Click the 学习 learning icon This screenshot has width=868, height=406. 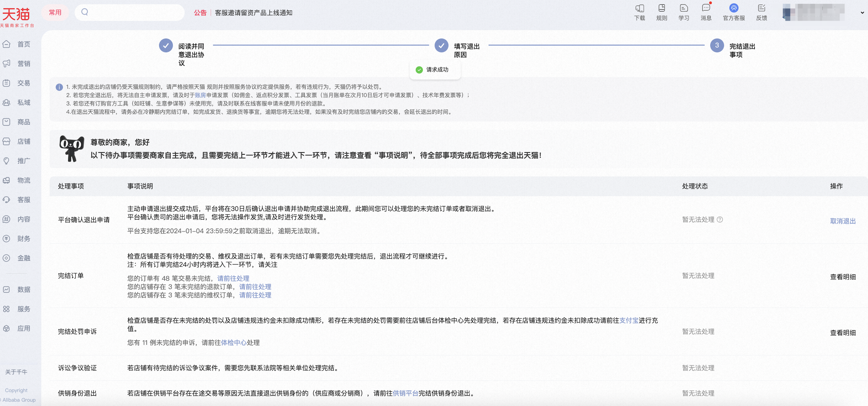click(684, 8)
